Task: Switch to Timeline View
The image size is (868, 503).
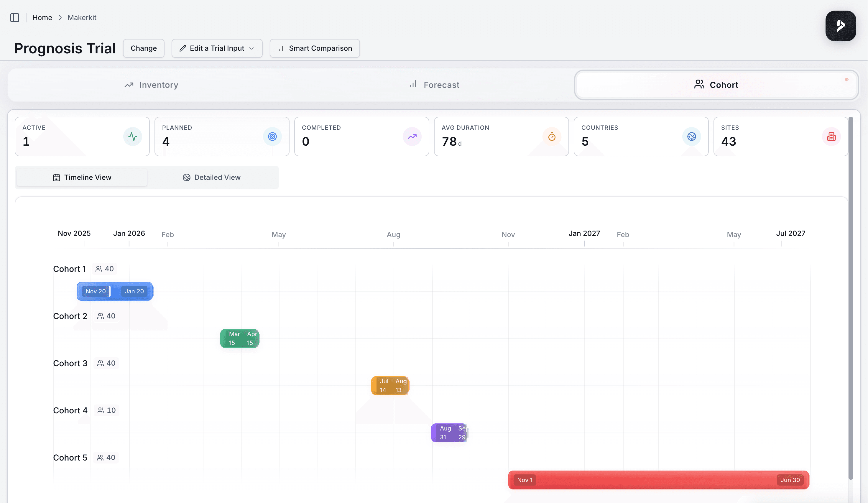Action: point(82,177)
